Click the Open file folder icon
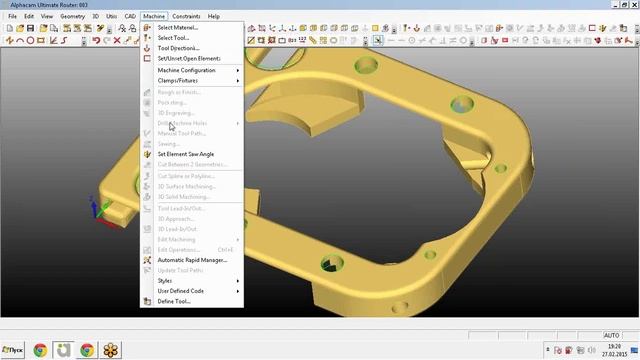The height and width of the screenshot is (360, 640). (20, 28)
